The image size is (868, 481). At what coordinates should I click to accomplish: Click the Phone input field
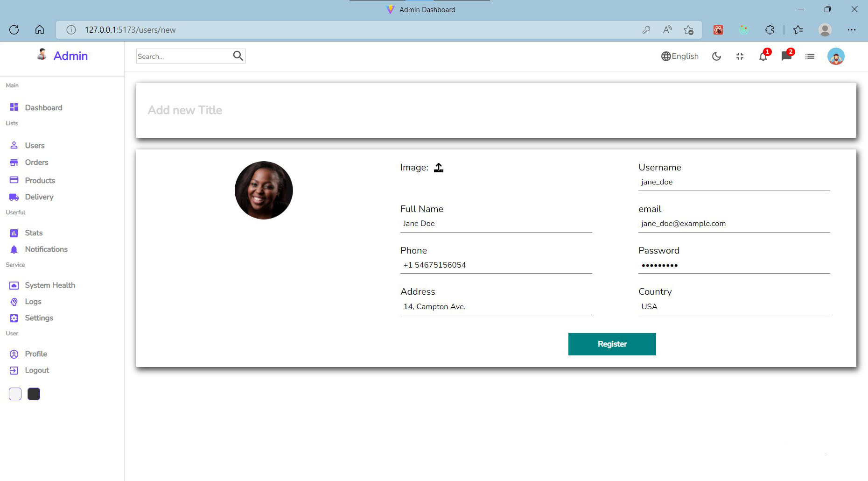pyautogui.click(x=496, y=265)
